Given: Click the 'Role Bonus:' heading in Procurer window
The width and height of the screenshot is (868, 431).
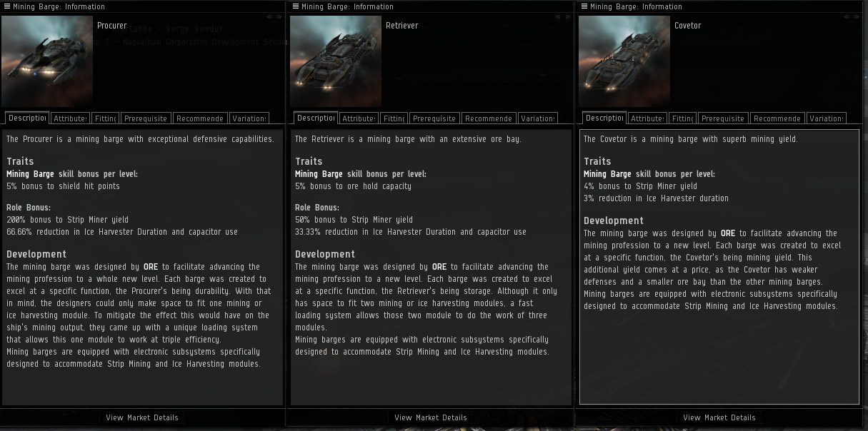Looking at the screenshot, I should 29,208.
